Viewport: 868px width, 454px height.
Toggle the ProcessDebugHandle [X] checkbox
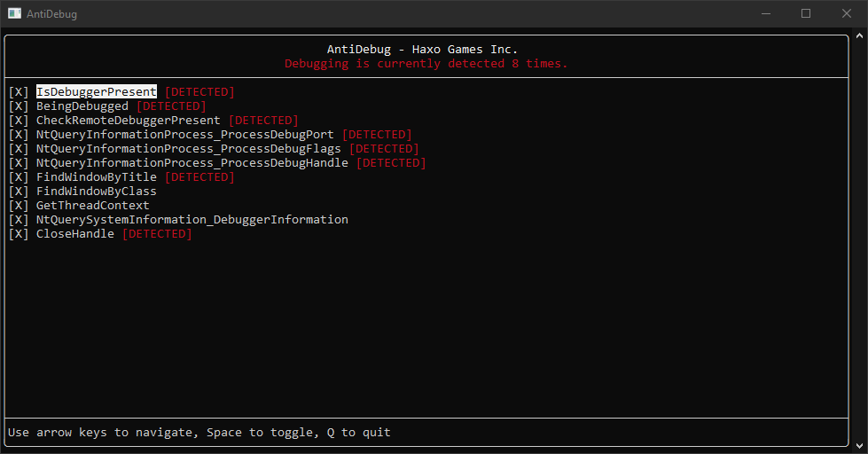pyautogui.click(x=19, y=163)
